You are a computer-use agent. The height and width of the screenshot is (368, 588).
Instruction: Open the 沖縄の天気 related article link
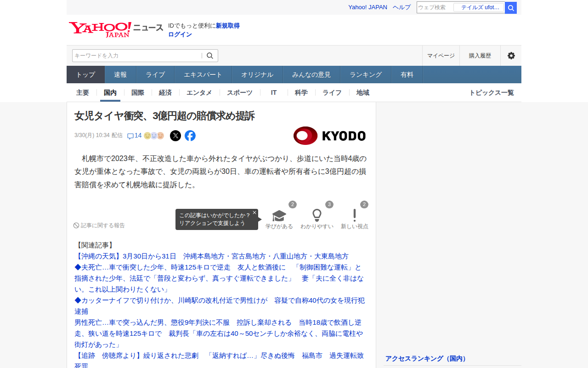[x=211, y=256]
